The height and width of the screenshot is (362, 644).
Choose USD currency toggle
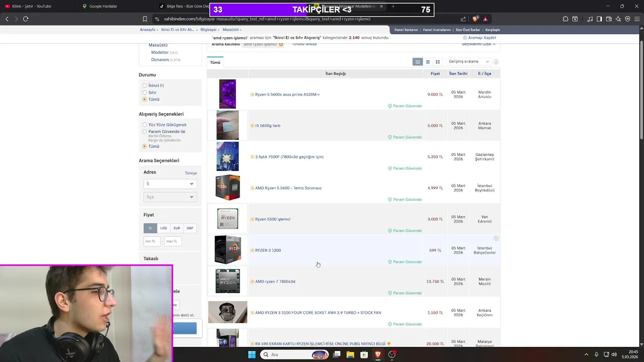pyautogui.click(x=164, y=228)
